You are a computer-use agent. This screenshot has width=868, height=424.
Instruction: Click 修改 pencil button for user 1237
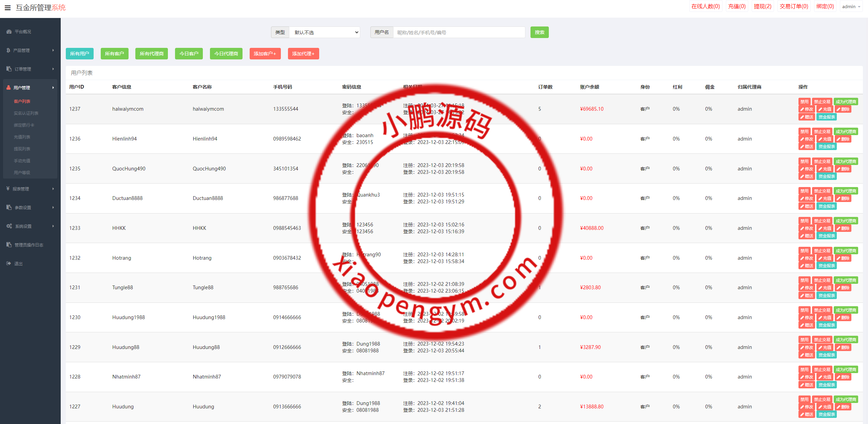point(807,109)
